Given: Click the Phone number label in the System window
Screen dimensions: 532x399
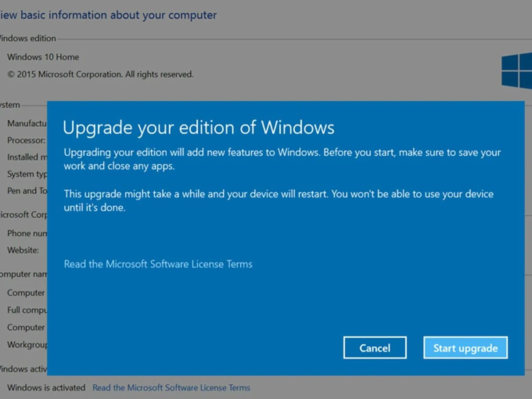Looking at the screenshot, I should (27, 233).
